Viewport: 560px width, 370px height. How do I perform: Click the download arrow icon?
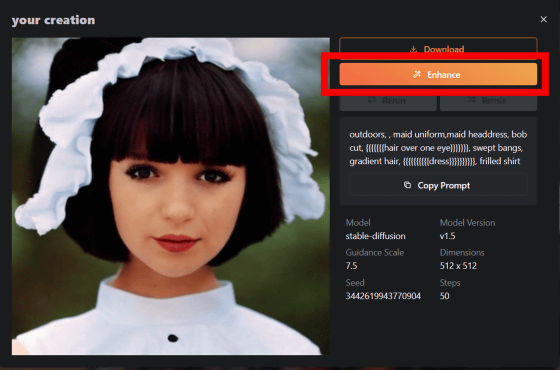coord(413,49)
